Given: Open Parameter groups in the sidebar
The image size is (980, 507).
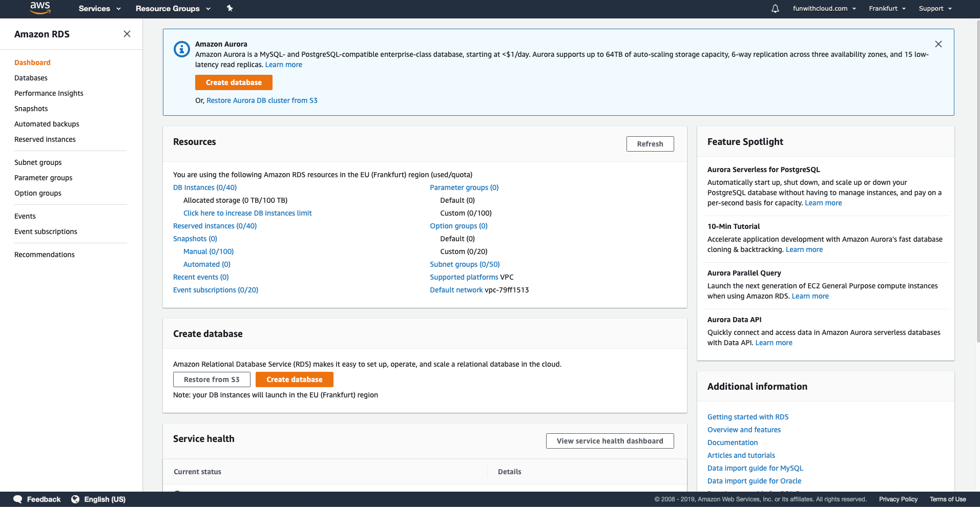Looking at the screenshot, I should [44, 178].
